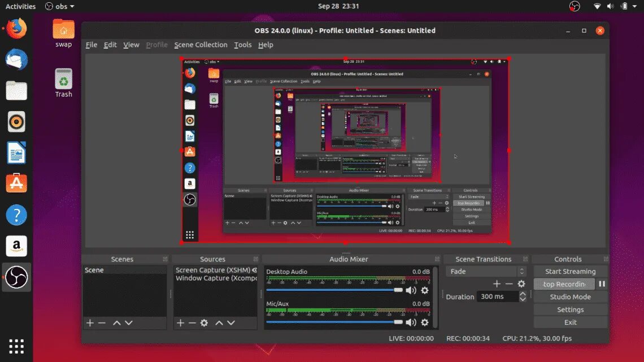Viewport: 644px width, 362px height.
Task: Open Thunderbird mail from dock
Action: point(16,59)
